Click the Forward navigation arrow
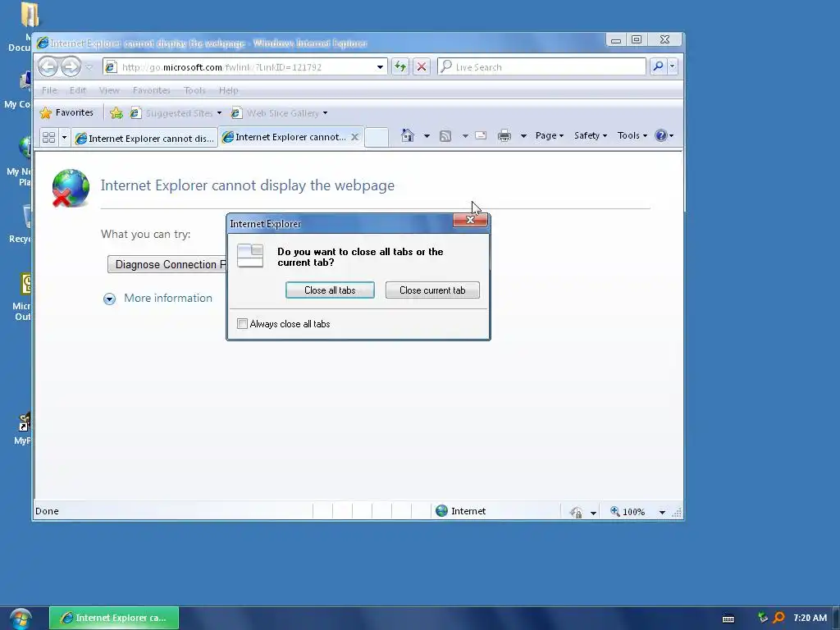The width and height of the screenshot is (840, 630). (71, 66)
